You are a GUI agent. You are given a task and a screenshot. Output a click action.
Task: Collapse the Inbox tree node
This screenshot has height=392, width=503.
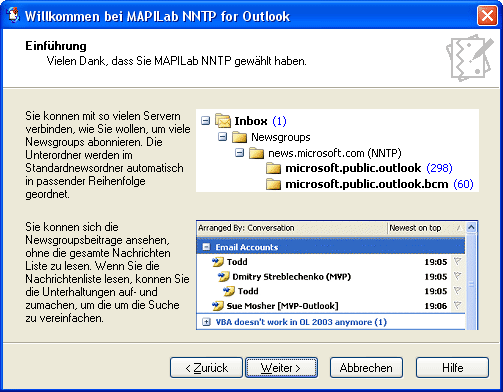pyautogui.click(x=206, y=121)
